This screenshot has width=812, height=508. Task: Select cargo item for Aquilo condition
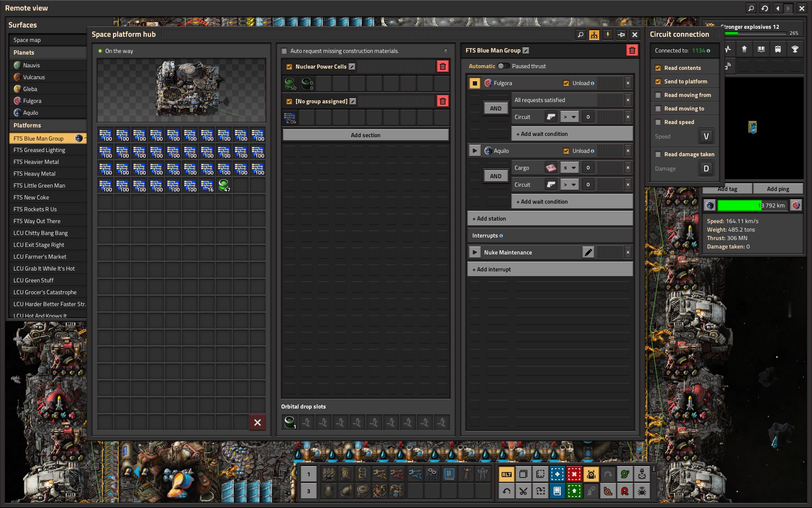pos(551,168)
